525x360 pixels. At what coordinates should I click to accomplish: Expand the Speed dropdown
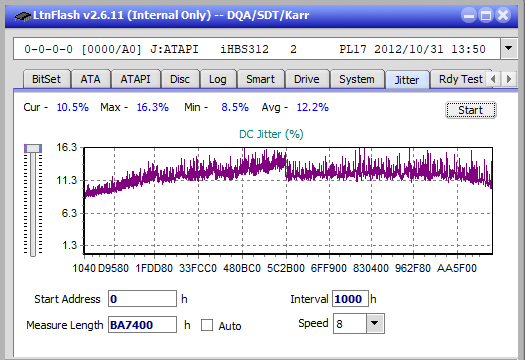click(x=375, y=323)
